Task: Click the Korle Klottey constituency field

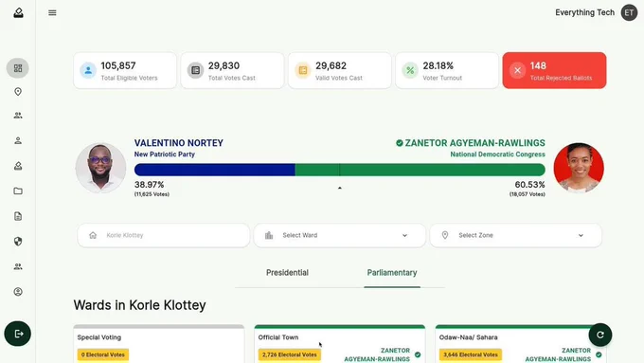Action: click(164, 235)
